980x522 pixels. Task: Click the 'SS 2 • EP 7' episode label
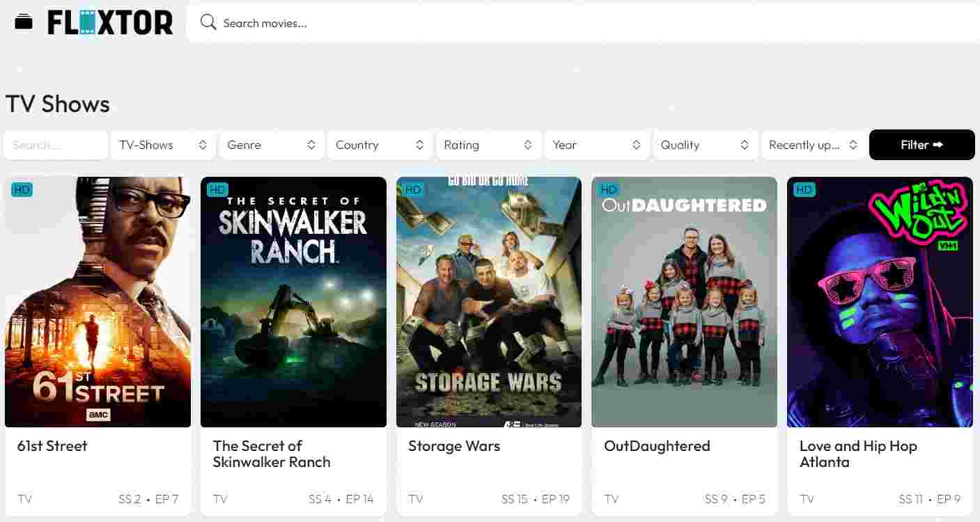[148, 499]
